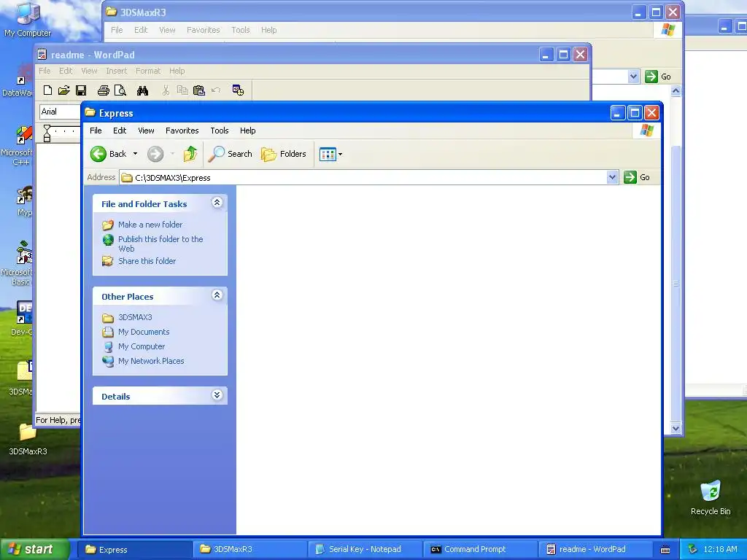This screenshot has width=747, height=560.
Task: Open My Network Places link
Action: [151, 361]
